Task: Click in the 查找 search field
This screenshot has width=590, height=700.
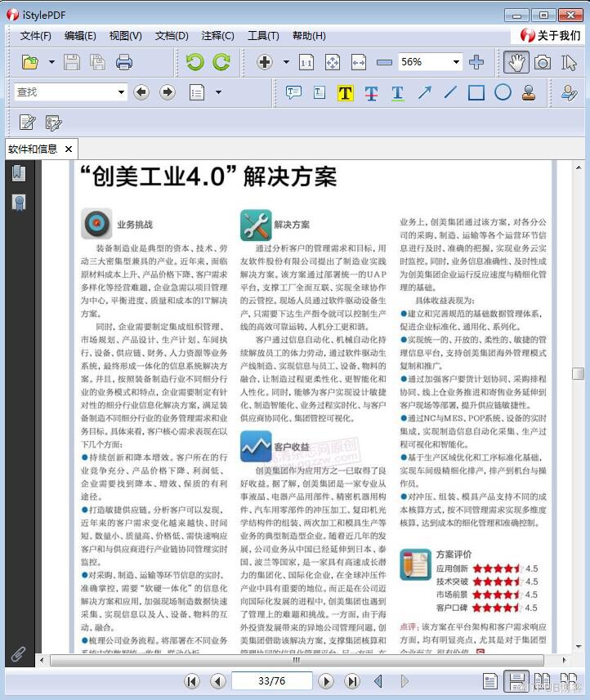Action: [65, 92]
